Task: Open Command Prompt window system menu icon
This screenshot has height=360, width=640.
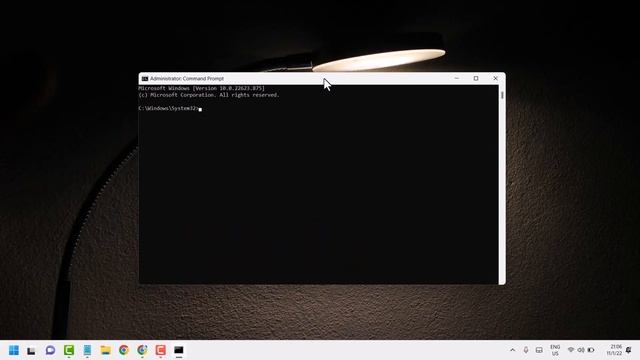Action: (145, 78)
